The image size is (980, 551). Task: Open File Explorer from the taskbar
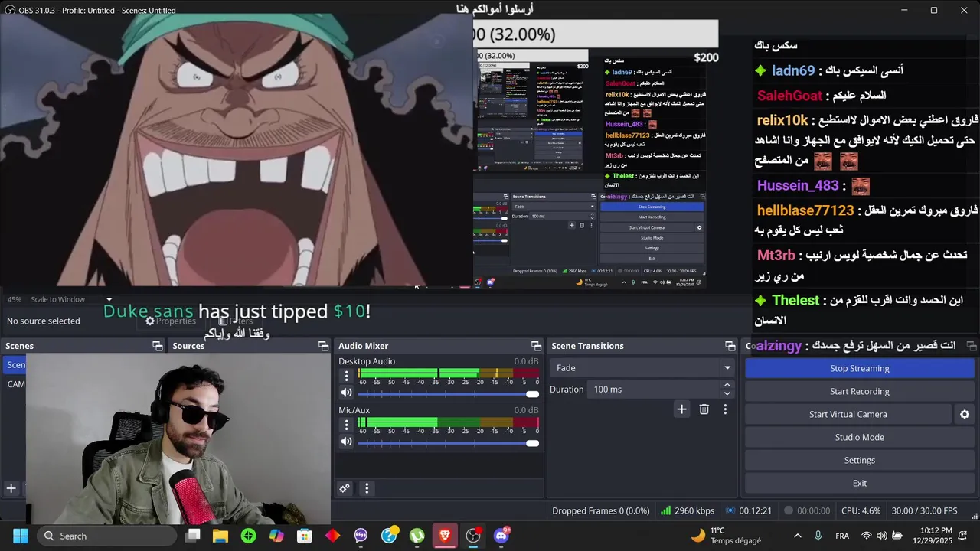click(x=220, y=536)
